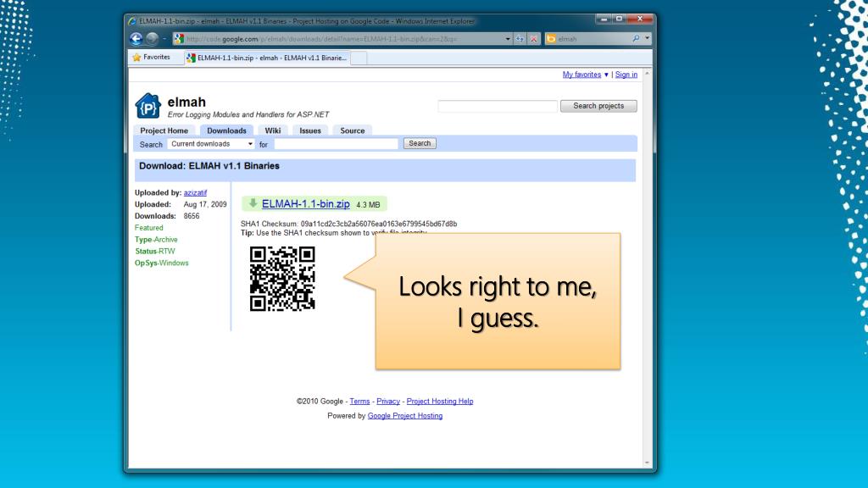Click the browser search box containing elmah

[594, 39]
